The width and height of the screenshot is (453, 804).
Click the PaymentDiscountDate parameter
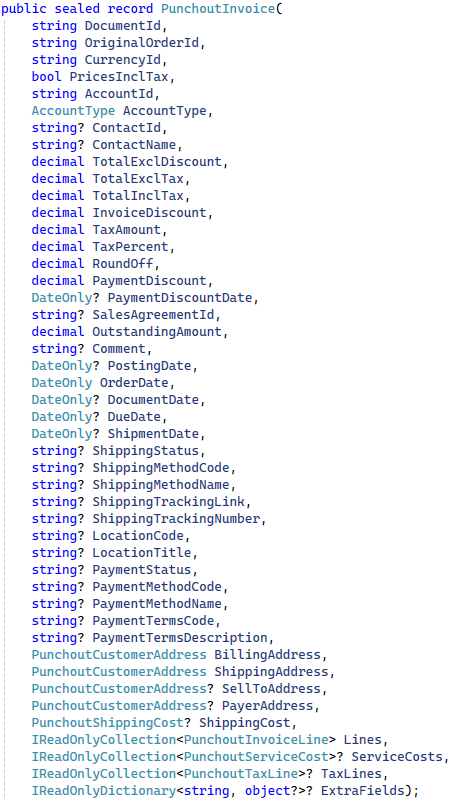180,297
